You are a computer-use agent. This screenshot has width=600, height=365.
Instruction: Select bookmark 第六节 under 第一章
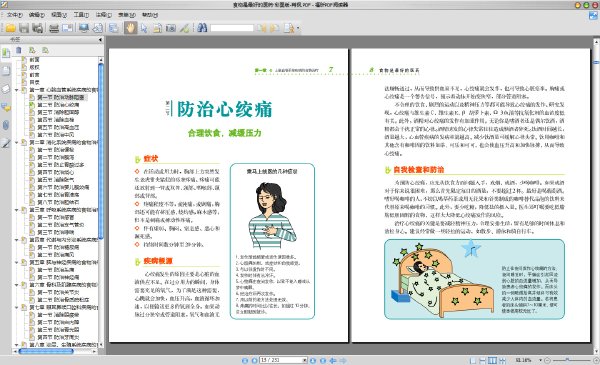click(55, 135)
